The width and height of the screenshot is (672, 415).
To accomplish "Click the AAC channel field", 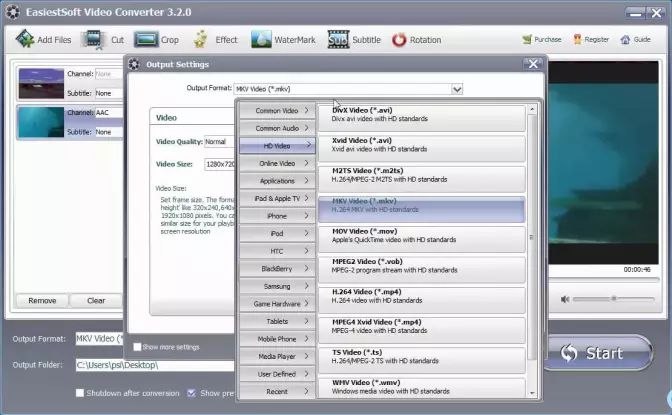I will (x=109, y=112).
